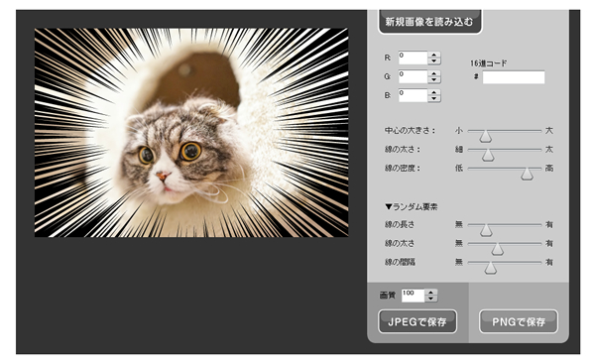Click the 16進コード label

point(488,63)
